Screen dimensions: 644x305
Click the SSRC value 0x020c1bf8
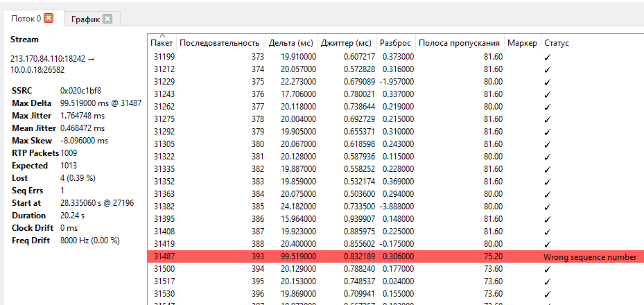[82, 91]
